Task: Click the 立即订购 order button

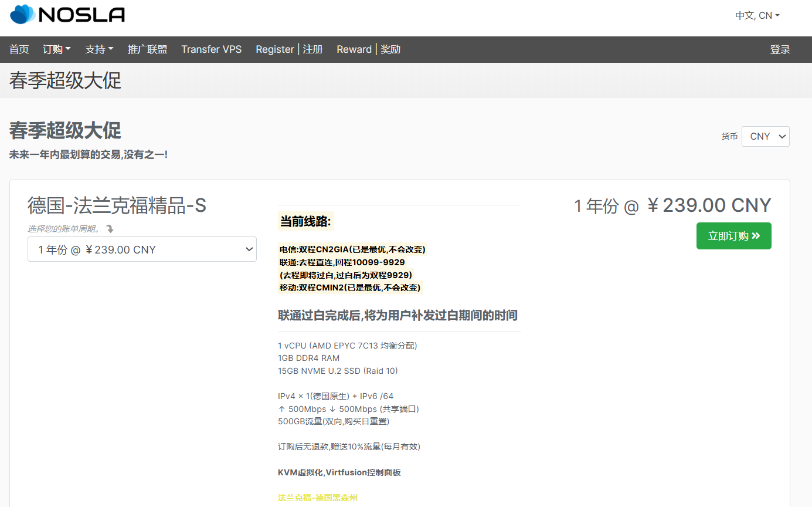Action: pos(733,236)
